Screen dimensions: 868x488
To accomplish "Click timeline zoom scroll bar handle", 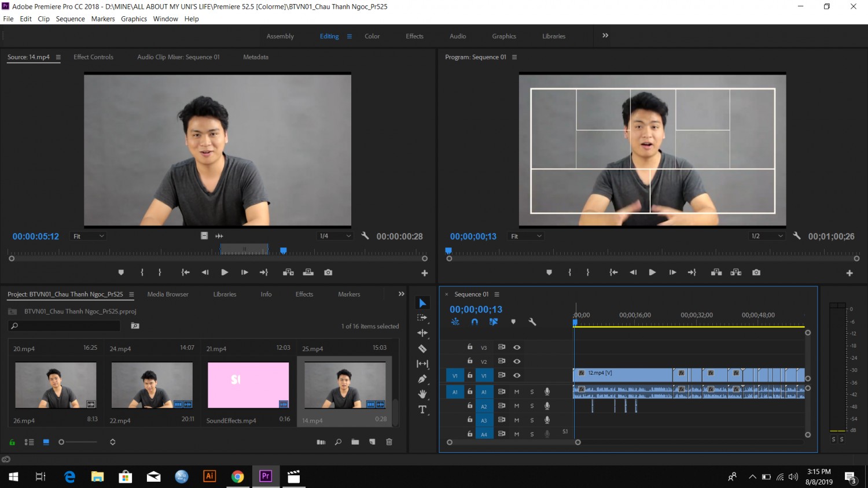I will pyautogui.click(x=578, y=442).
